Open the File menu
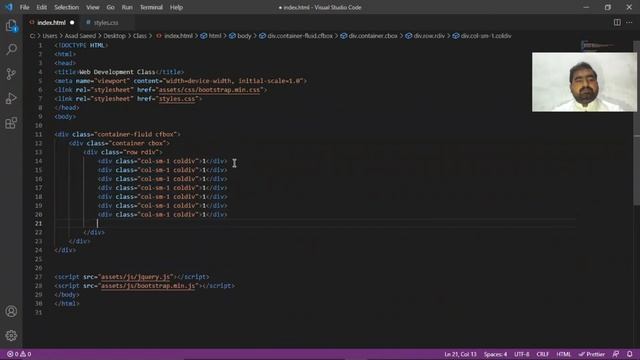The width and height of the screenshot is (640, 360). 24,7
